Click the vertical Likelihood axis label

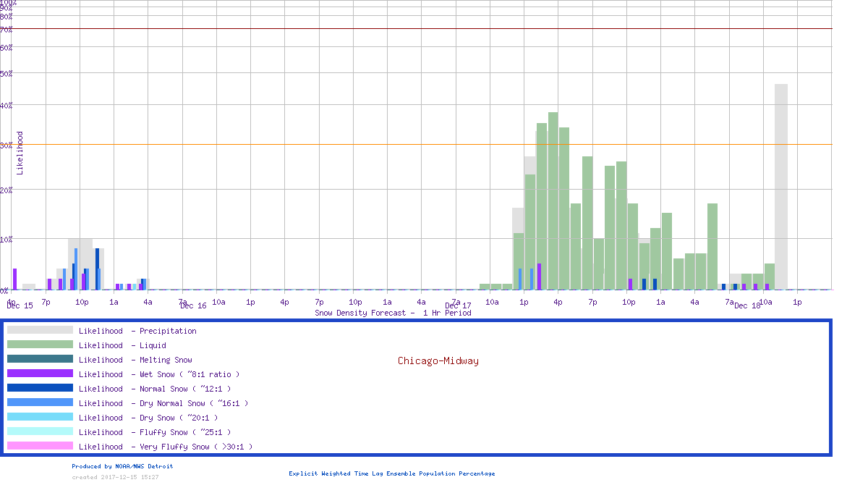pyautogui.click(x=20, y=153)
